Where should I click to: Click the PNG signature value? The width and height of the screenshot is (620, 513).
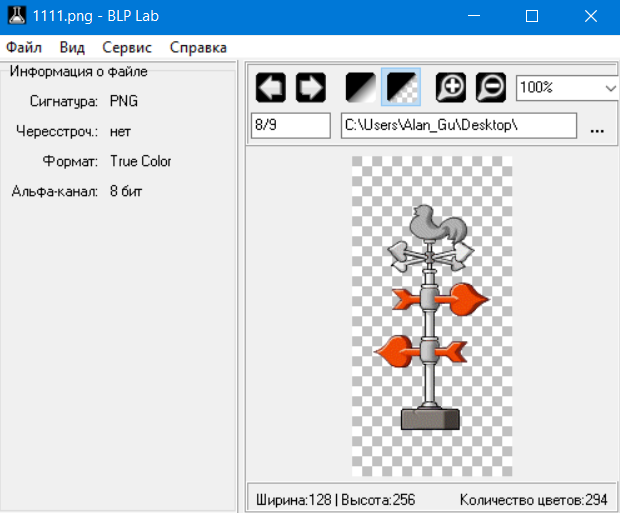pos(124,101)
